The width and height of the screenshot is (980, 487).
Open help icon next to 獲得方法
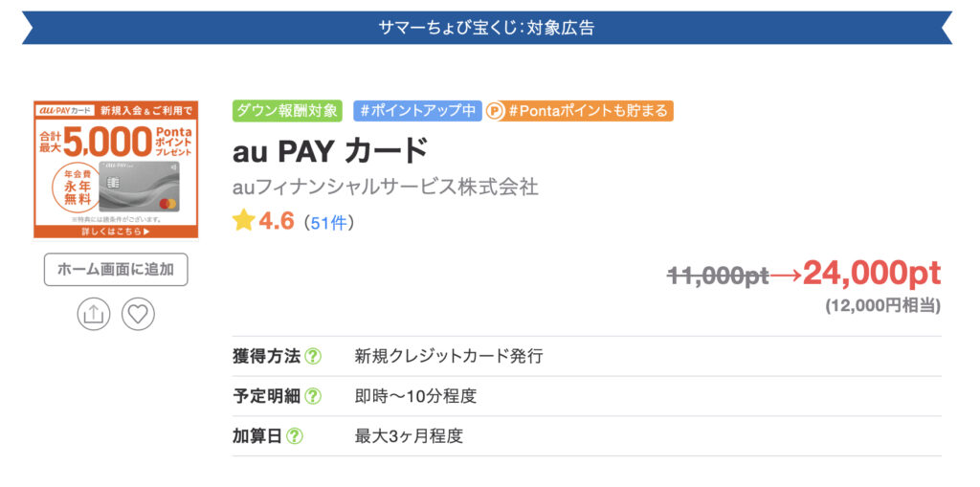313,357
